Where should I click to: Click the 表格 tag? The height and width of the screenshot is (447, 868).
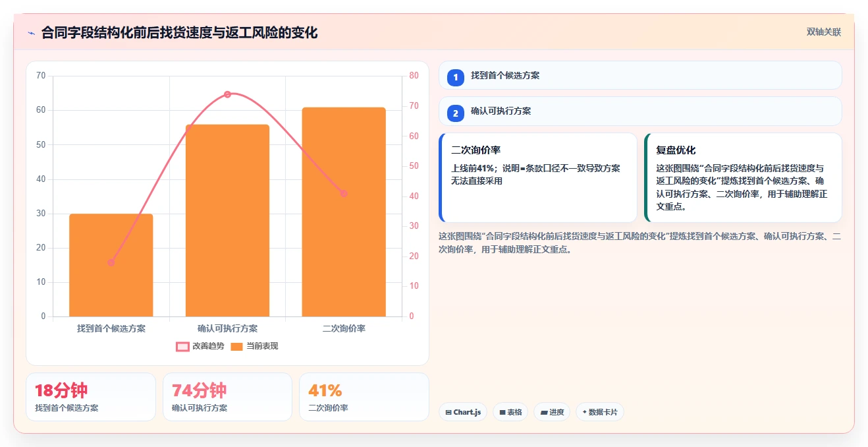(x=510, y=412)
